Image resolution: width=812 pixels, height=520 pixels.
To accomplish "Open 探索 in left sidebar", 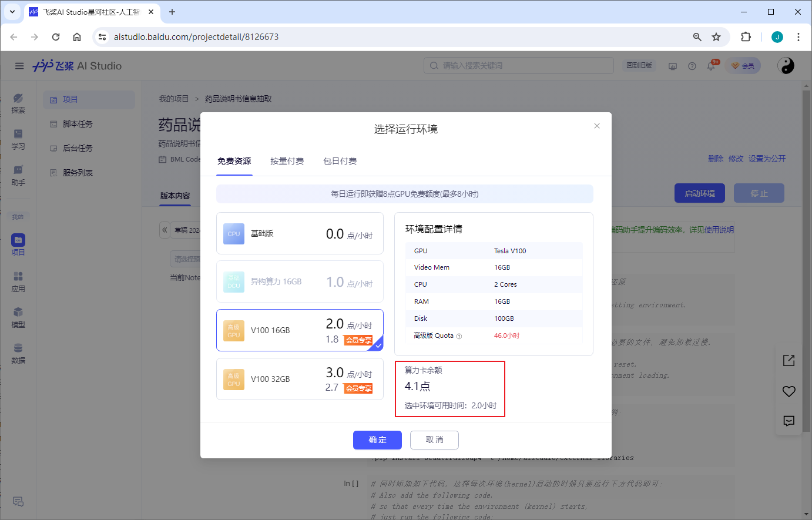I will click(x=18, y=103).
